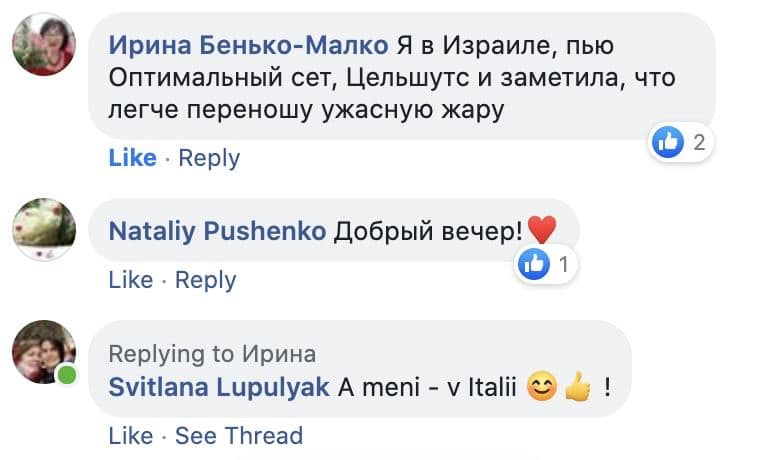764x460 pixels.
Task: Click thumbs-up reaction icon with count 2
Action: click(x=667, y=142)
